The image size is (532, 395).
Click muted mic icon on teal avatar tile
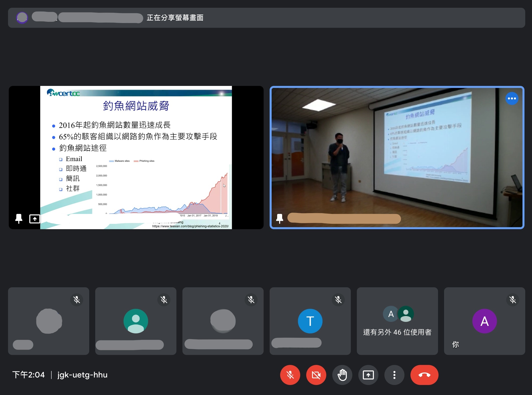[164, 300]
